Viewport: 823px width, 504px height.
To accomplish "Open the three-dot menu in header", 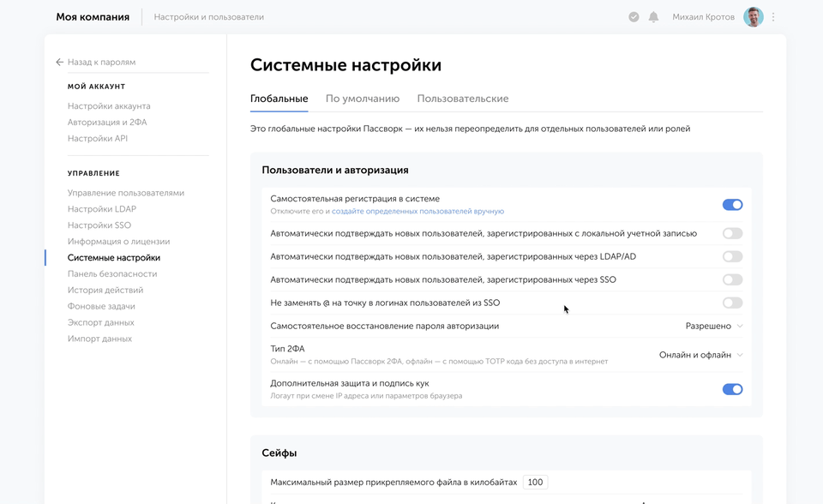I will (773, 17).
